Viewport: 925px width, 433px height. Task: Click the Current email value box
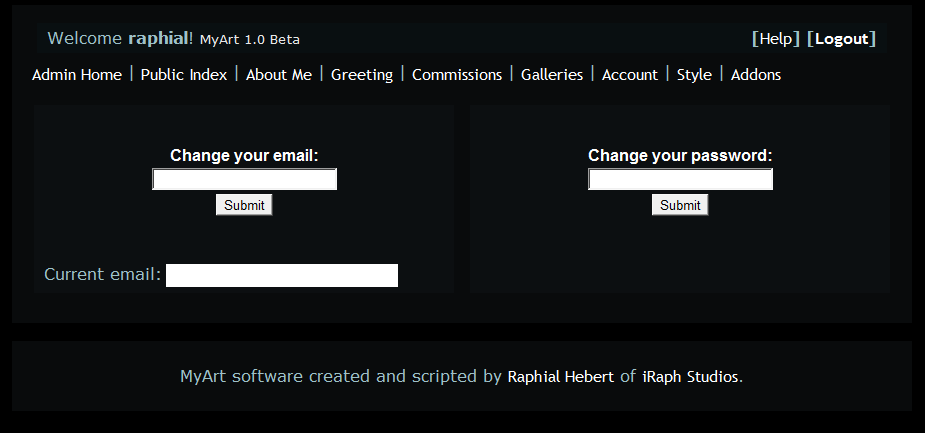pos(282,275)
